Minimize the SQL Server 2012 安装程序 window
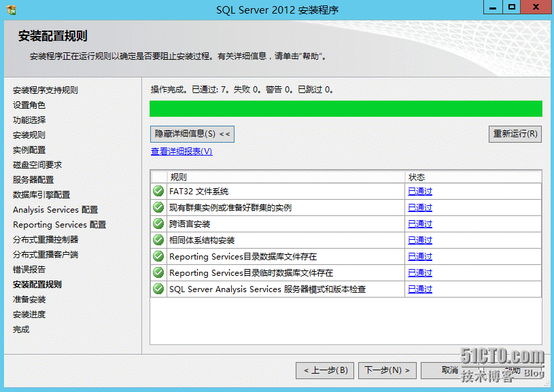 [x=493, y=7]
